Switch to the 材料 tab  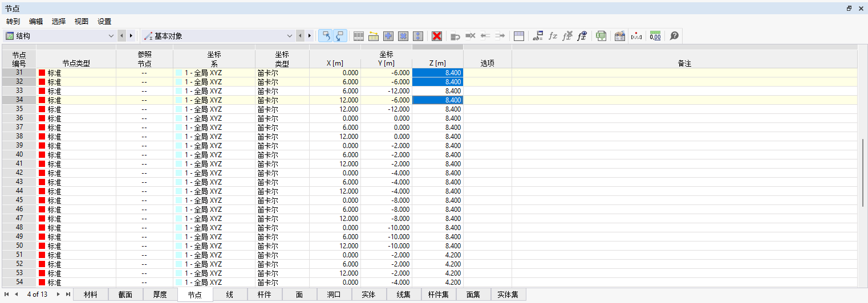point(90,294)
